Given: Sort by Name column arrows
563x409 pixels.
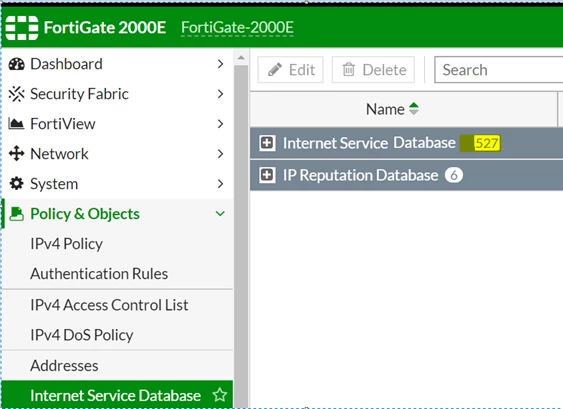Looking at the screenshot, I should [x=414, y=109].
